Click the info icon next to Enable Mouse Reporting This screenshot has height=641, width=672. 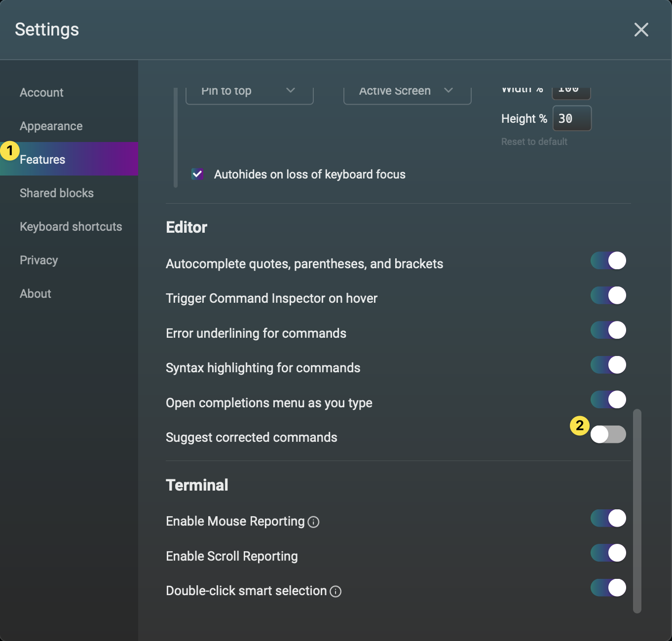click(x=314, y=522)
